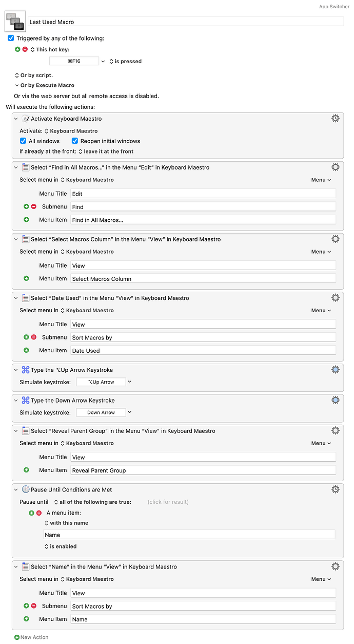Remove the Find submenu row
This screenshot has height=644, width=354.
point(33,206)
